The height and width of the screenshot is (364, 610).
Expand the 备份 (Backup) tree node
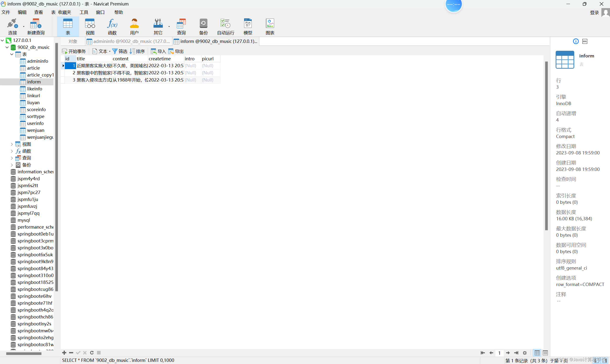point(11,165)
